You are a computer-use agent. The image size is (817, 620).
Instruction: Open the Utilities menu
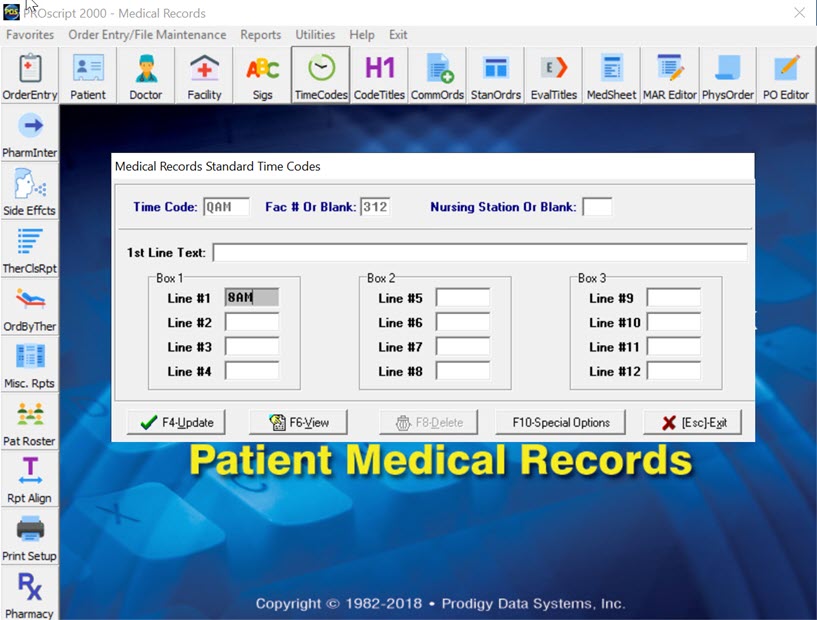[315, 35]
